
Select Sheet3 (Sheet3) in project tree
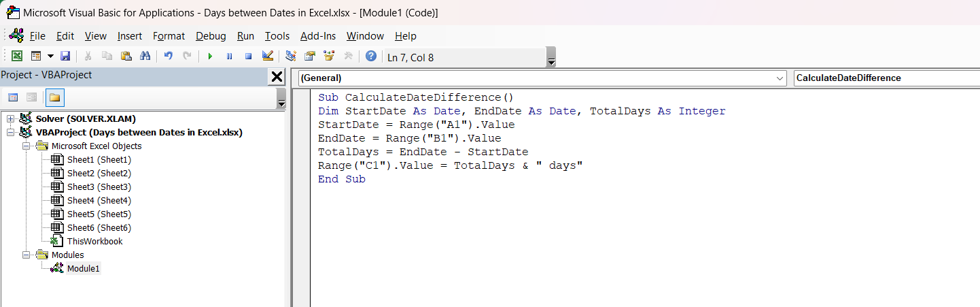[99, 187]
